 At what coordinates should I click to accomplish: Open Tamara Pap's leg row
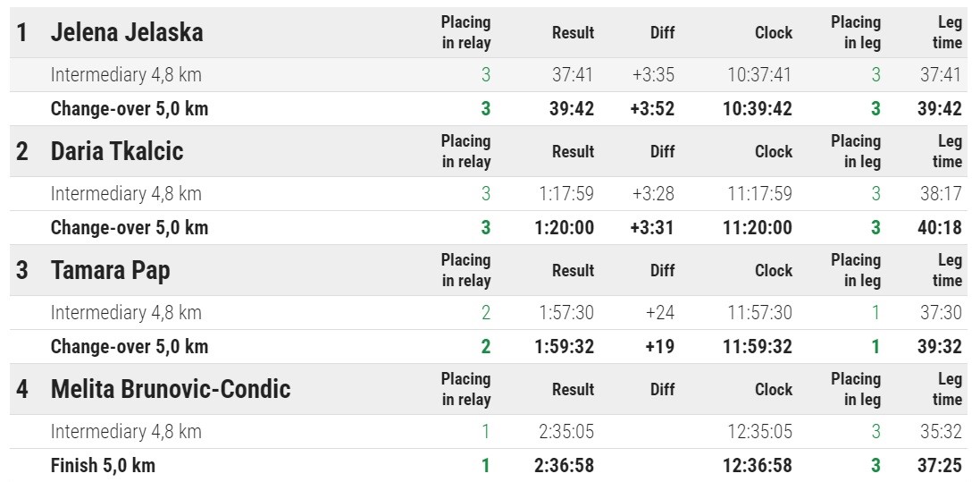point(110,270)
